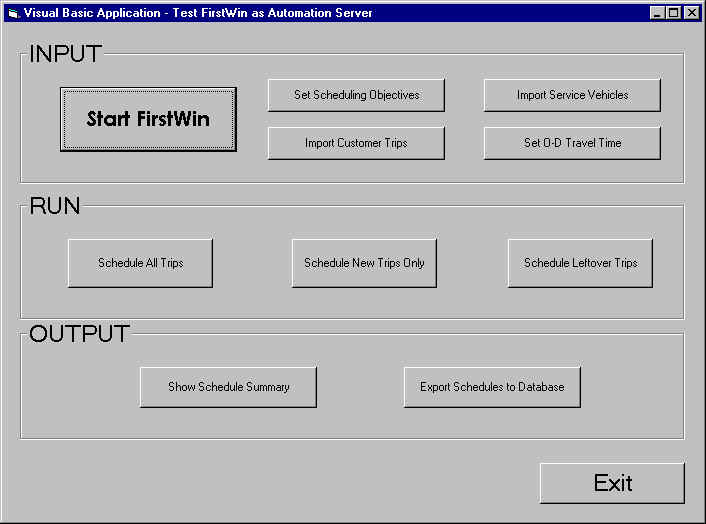Click the window title bar text
Screen dimensions: 706x524
pyautogui.click(x=198, y=13)
